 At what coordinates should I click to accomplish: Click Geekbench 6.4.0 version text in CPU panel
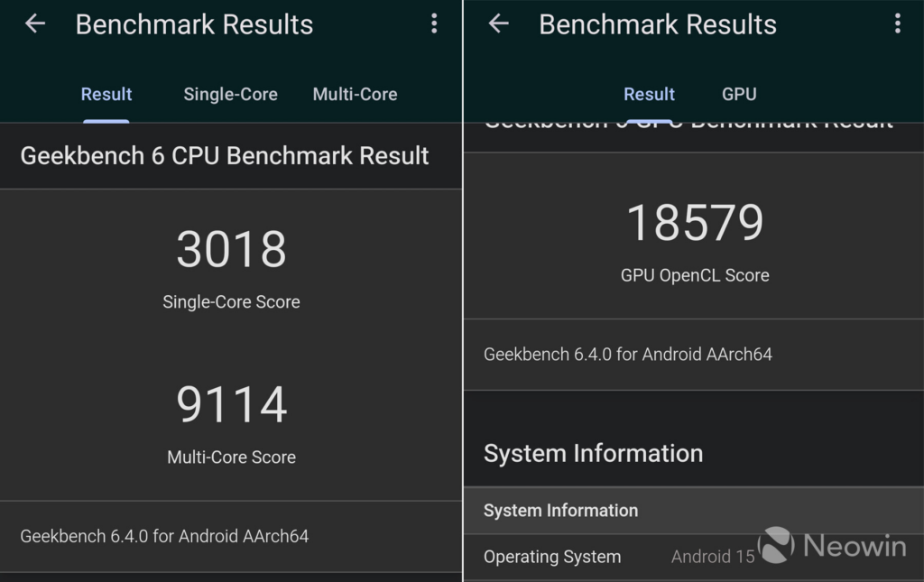click(x=164, y=536)
